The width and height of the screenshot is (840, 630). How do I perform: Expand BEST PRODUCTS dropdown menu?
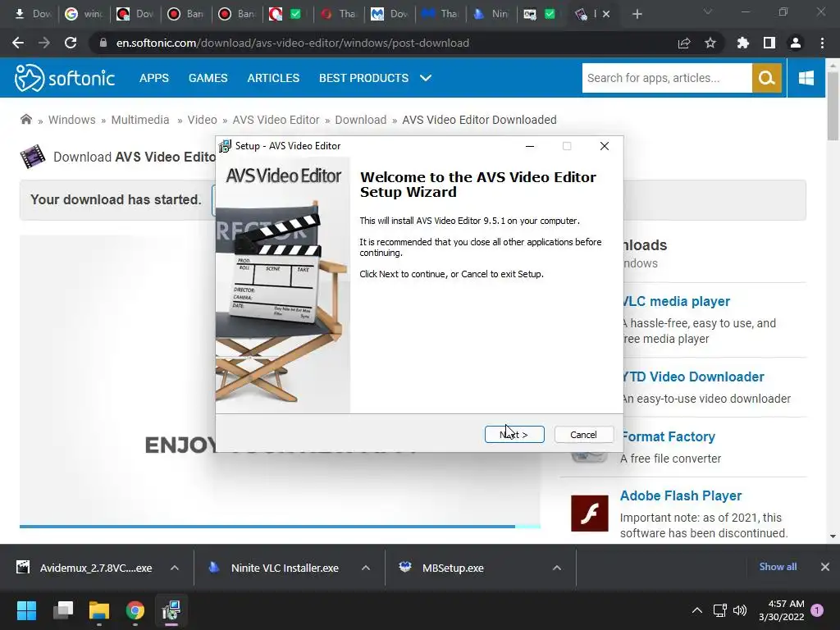coord(376,78)
